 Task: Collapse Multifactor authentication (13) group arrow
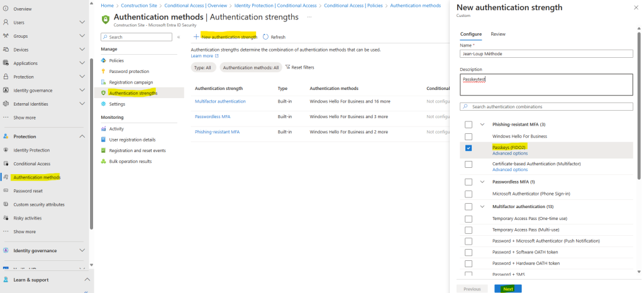pos(482,206)
